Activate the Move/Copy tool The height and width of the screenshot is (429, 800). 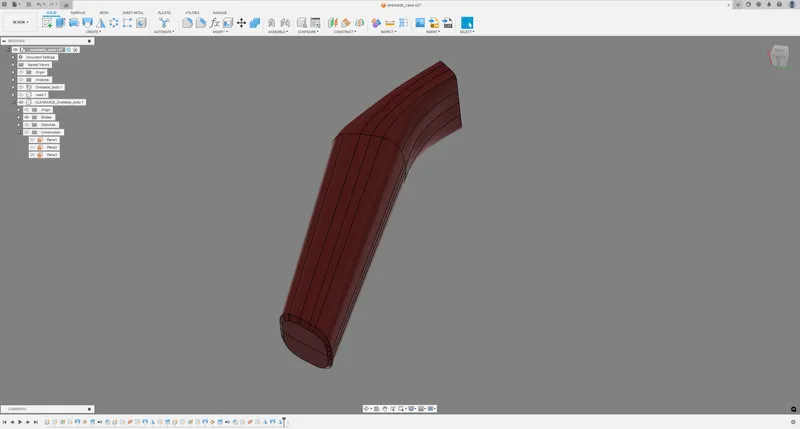point(241,22)
